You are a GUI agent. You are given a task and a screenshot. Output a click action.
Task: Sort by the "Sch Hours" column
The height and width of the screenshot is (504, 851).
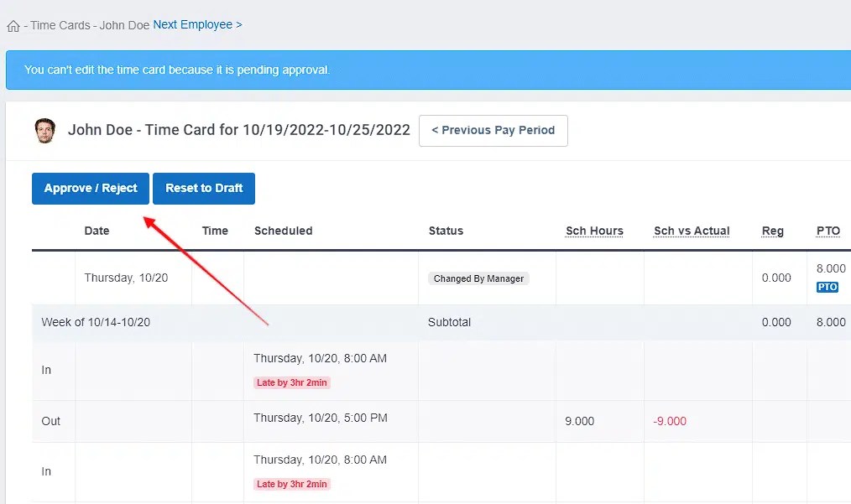594,231
